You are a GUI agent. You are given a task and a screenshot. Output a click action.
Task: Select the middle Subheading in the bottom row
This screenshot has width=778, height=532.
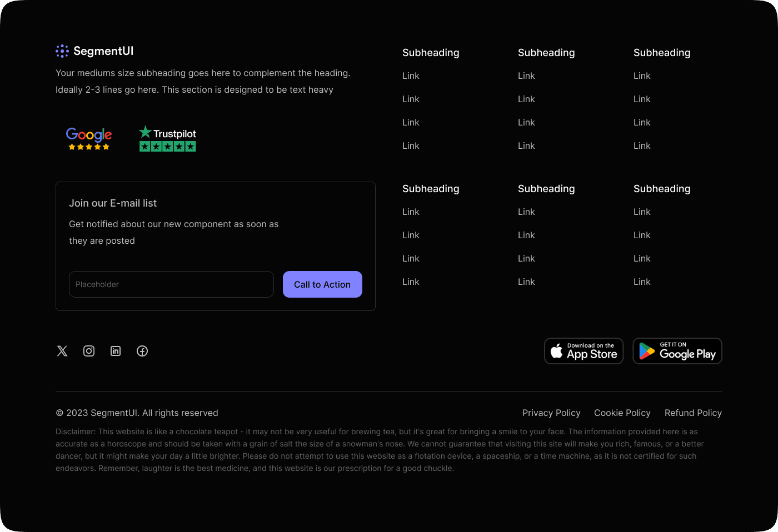(546, 189)
